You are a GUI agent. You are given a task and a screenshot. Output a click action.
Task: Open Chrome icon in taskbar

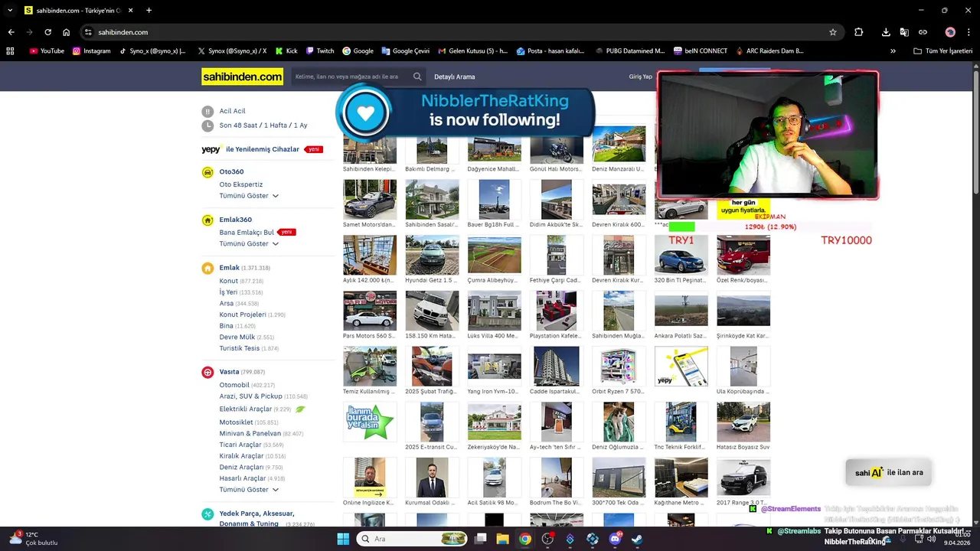524,539
